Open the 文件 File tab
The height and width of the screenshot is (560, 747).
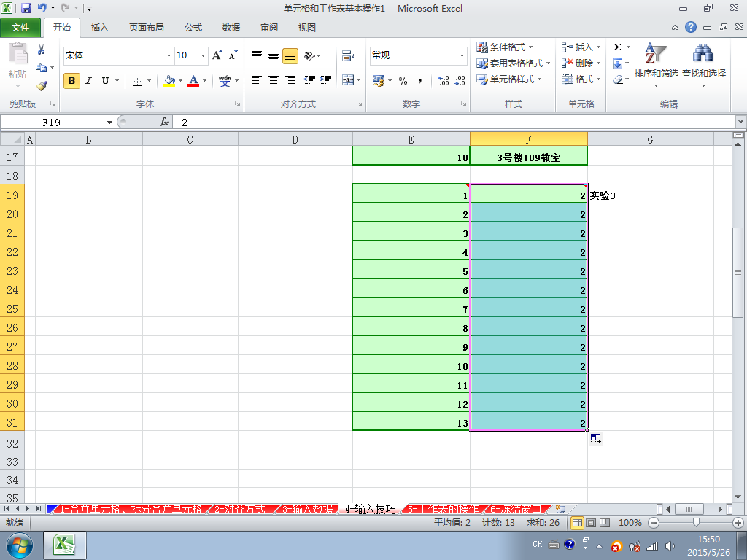[20, 27]
